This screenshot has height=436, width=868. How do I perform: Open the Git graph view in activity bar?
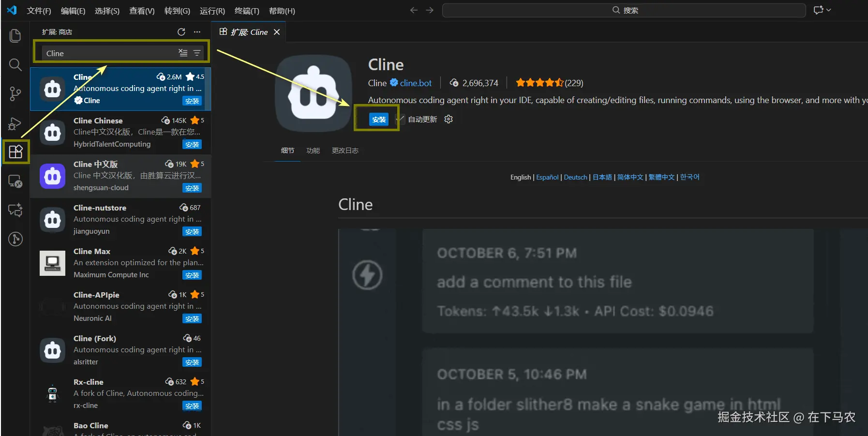(x=15, y=239)
